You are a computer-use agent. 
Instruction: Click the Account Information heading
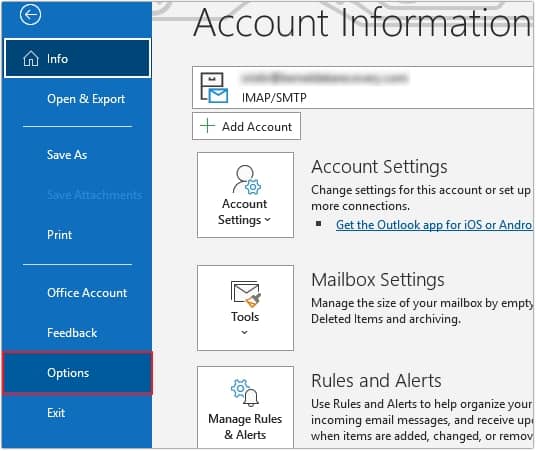[362, 23]
